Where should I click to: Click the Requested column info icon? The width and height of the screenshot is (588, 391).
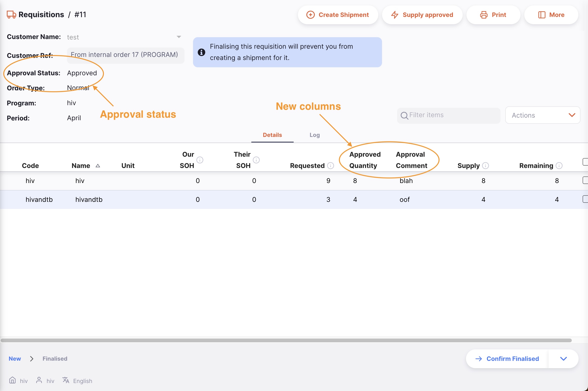pyautogui.click(x=330, y=166)
